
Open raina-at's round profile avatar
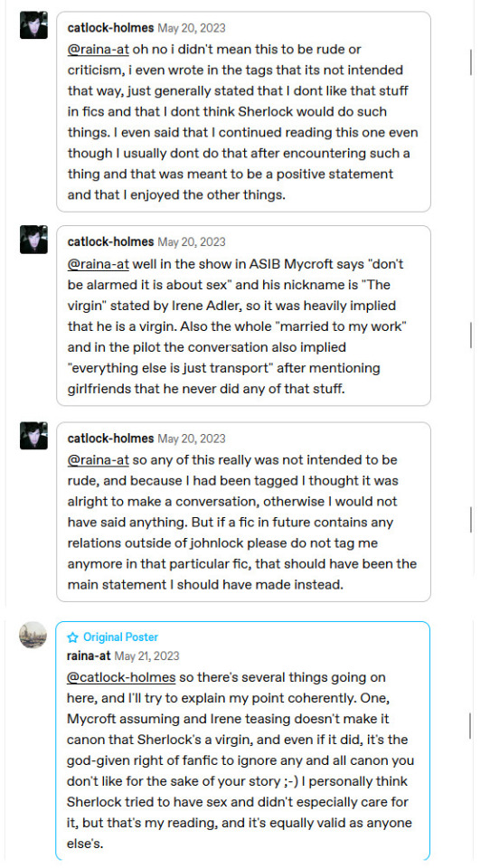point(33,635)
